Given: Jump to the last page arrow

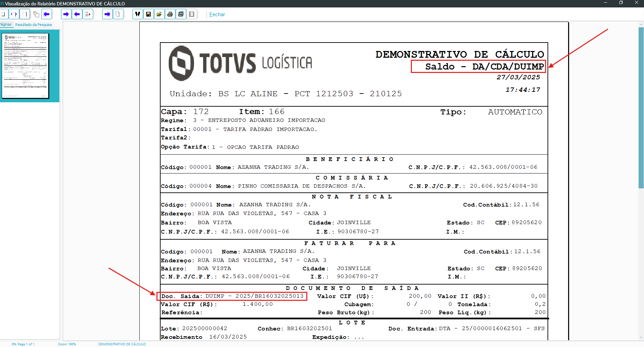Looking at the screenshot, I should (107, 14).
